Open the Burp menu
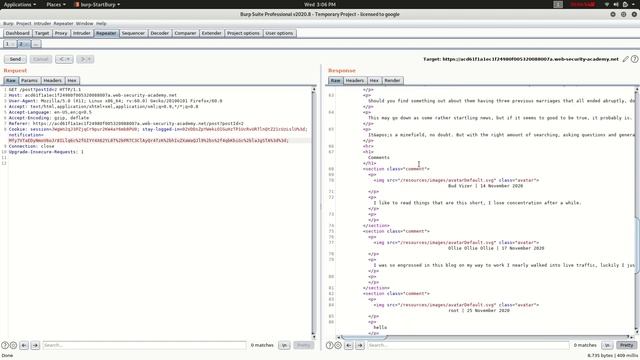The height and width of the screenshot is (360, 640). tap(8, 24)
